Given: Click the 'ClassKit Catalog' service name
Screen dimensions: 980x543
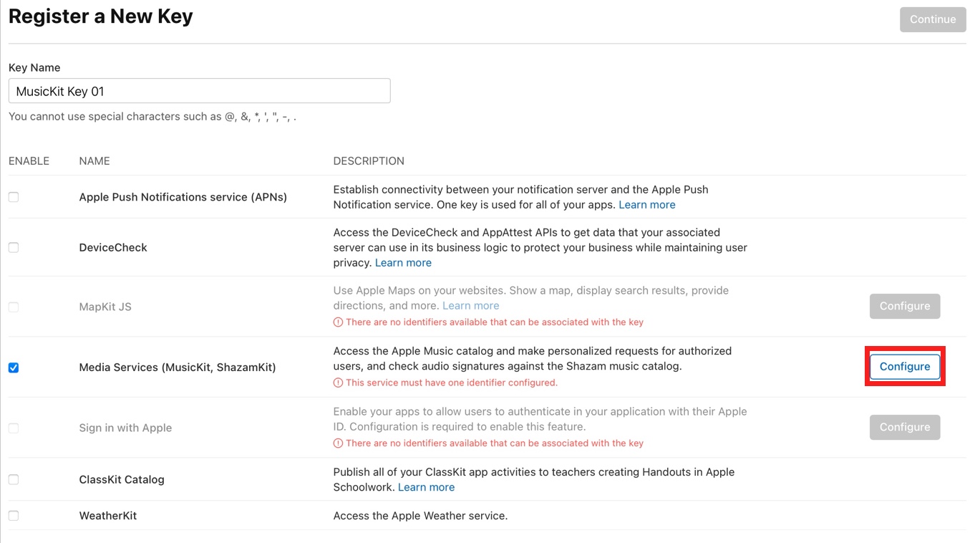Looking at the screenshot, I should click(122, 479).
